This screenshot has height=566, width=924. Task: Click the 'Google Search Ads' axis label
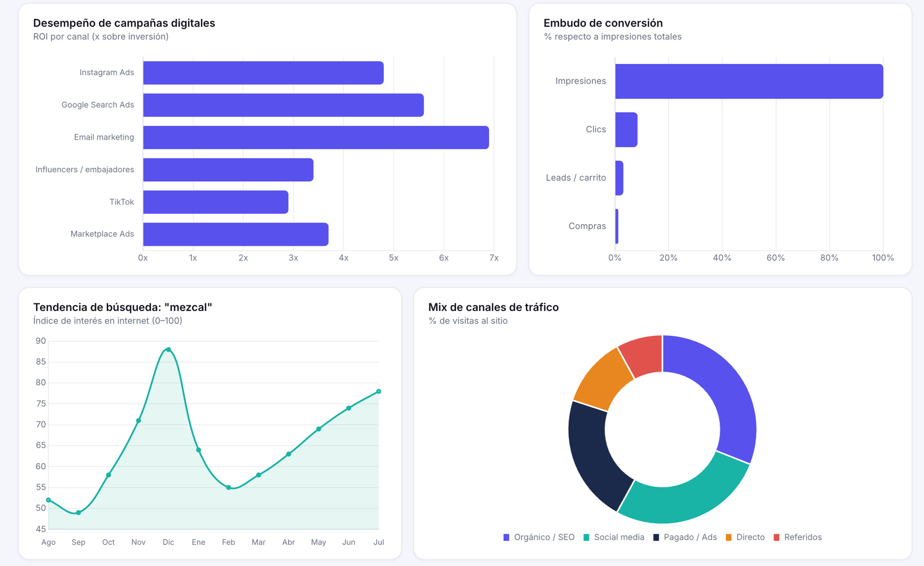click(x=98, y=105)
